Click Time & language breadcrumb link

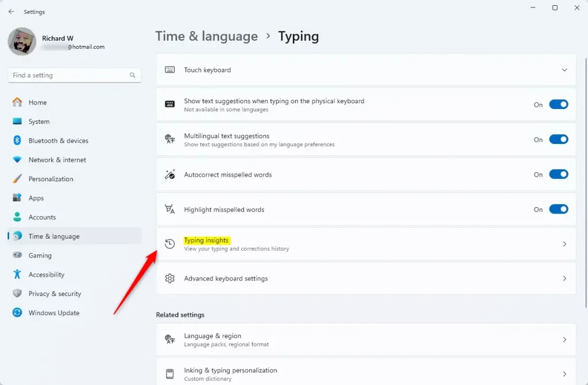[206, 36]
